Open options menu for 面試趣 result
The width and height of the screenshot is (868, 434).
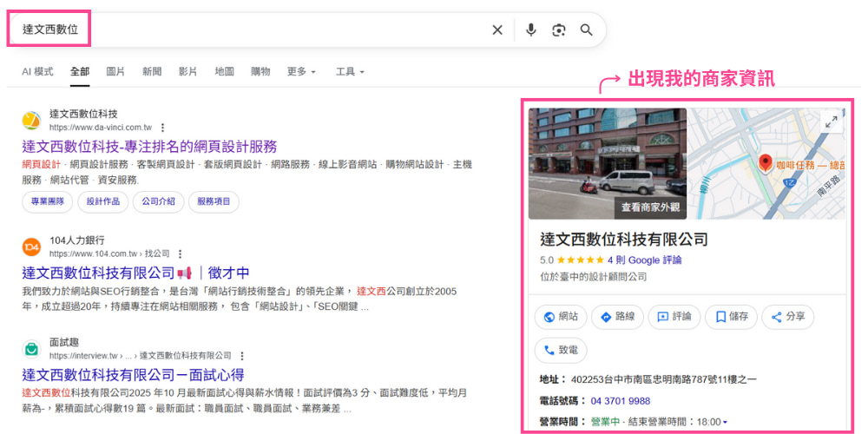click(242, 356)
